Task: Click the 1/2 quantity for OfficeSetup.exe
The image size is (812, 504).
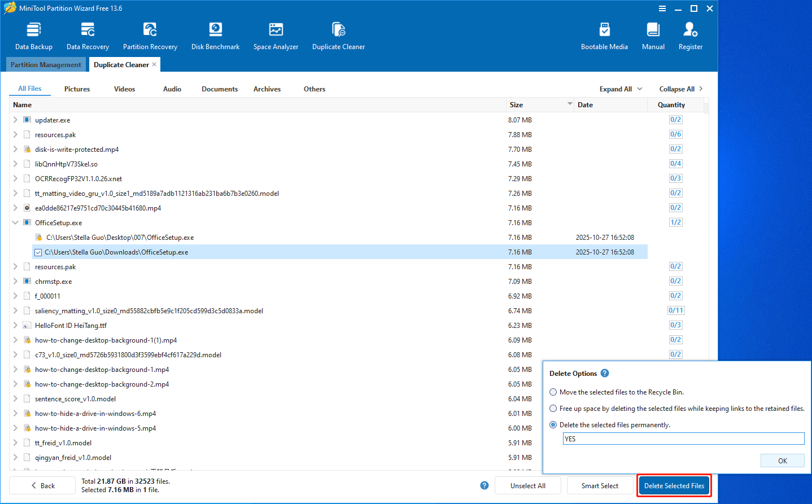Action: point(675,222)
